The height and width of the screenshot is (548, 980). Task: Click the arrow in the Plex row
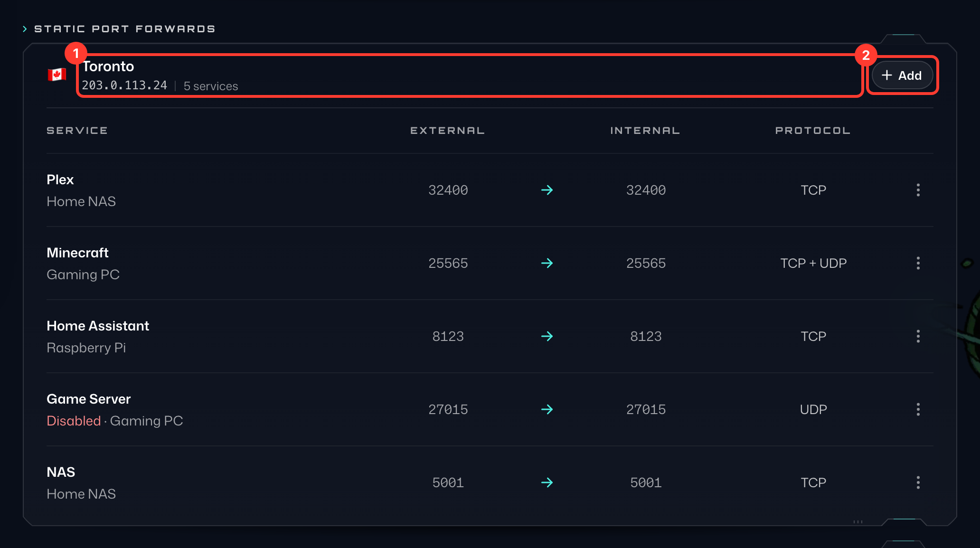[x=547, y=190]
